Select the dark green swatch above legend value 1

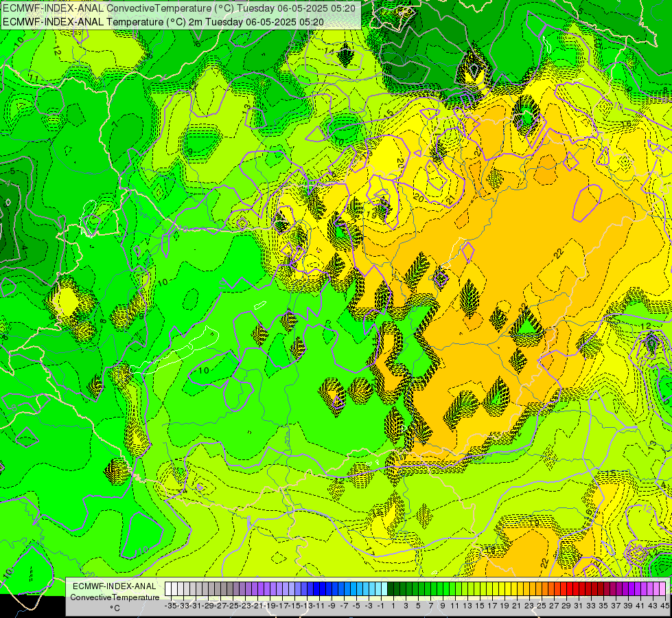click(x=391, y=589)
